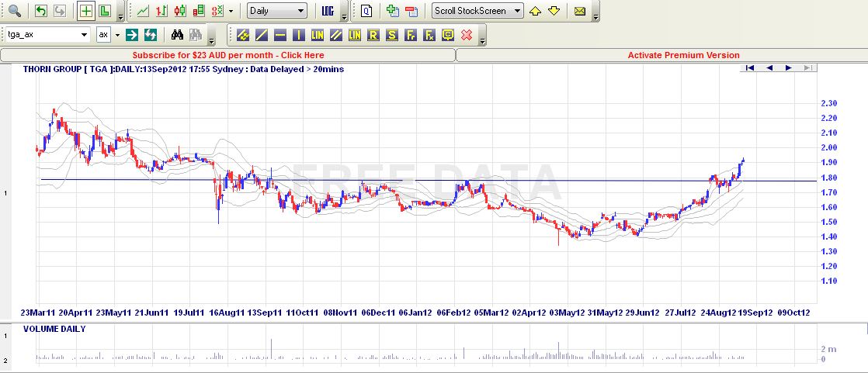This screenshot has width=868, height=373.
Task: Click the binoculars search icon
Action: pyautogui.click(x=177, y=35)
